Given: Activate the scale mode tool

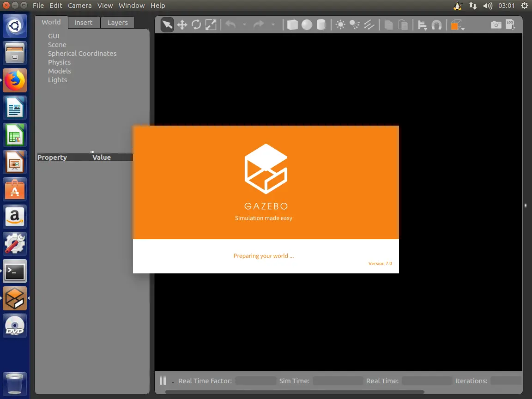Looking at the screenshot, I should pyautogui.click(x=211, y=25).
